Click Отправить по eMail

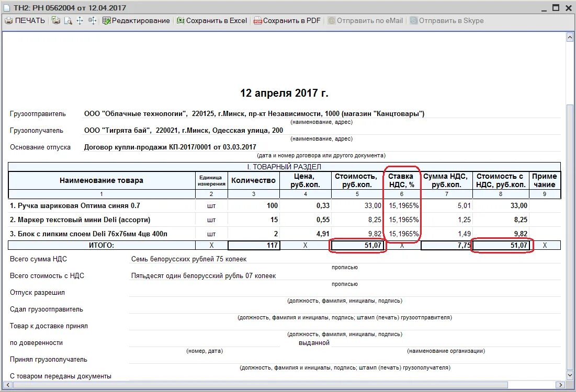point(365,21)
